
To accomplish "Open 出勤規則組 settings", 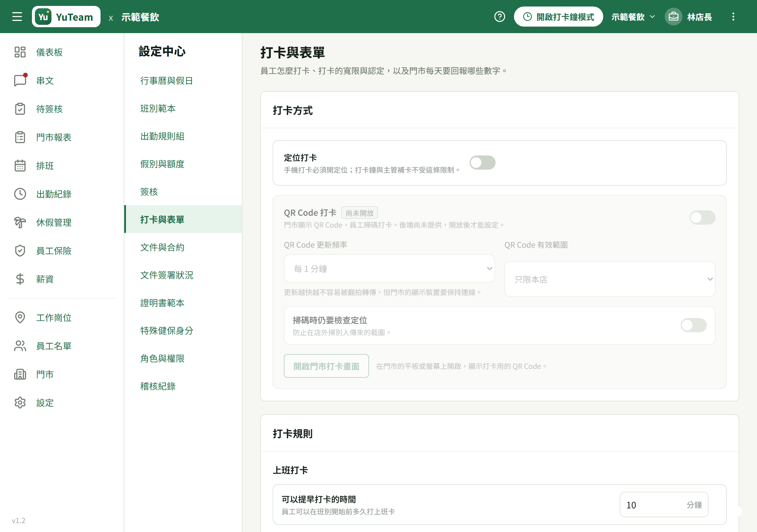I will pyautogui.click(x=183, y=136).
